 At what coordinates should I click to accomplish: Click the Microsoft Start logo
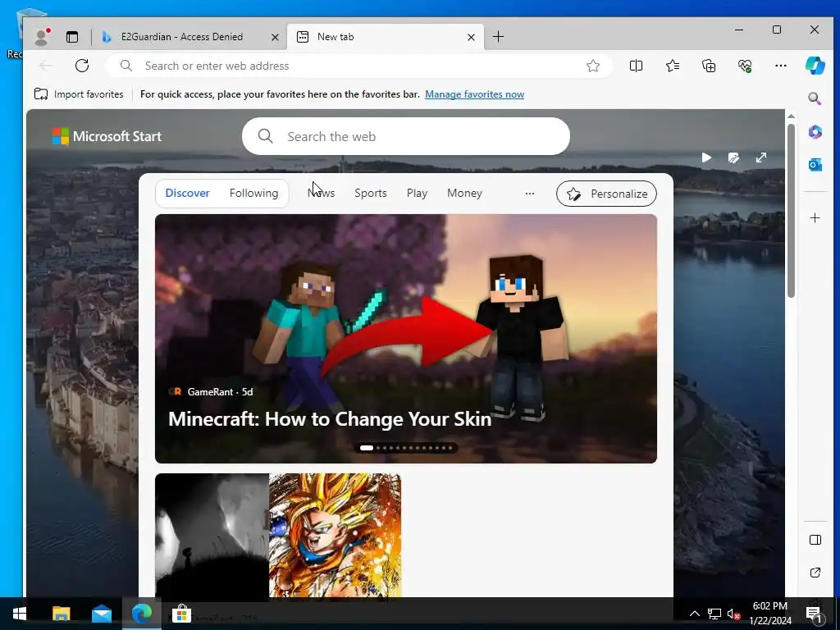(x=107, y=136)
